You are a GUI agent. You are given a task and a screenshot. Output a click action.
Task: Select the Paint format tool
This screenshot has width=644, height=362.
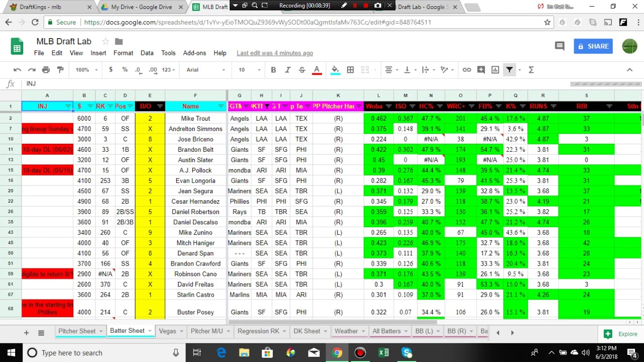pos(60,70)
